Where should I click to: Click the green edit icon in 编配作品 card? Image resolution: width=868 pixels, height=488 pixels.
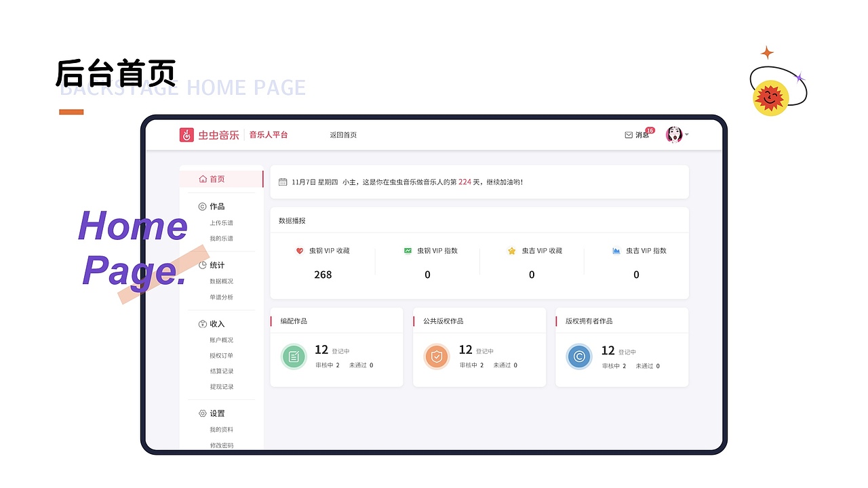tap(294, 357)
